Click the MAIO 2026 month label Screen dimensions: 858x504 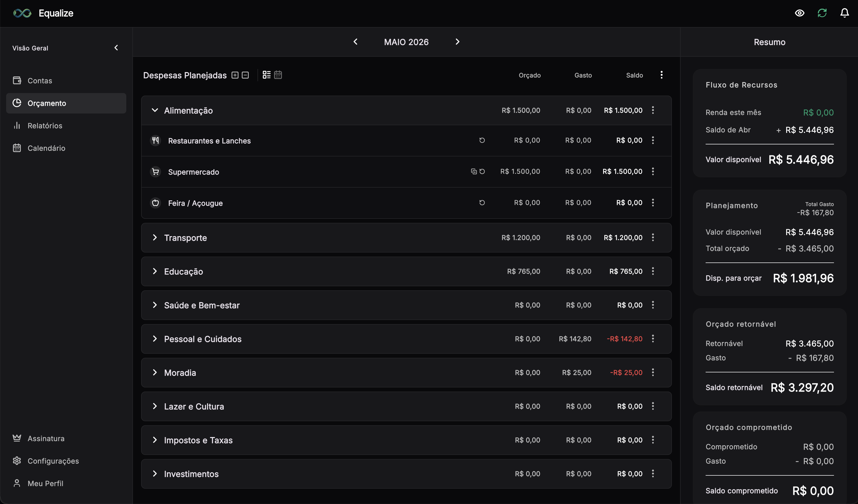[x=406, y=42]
